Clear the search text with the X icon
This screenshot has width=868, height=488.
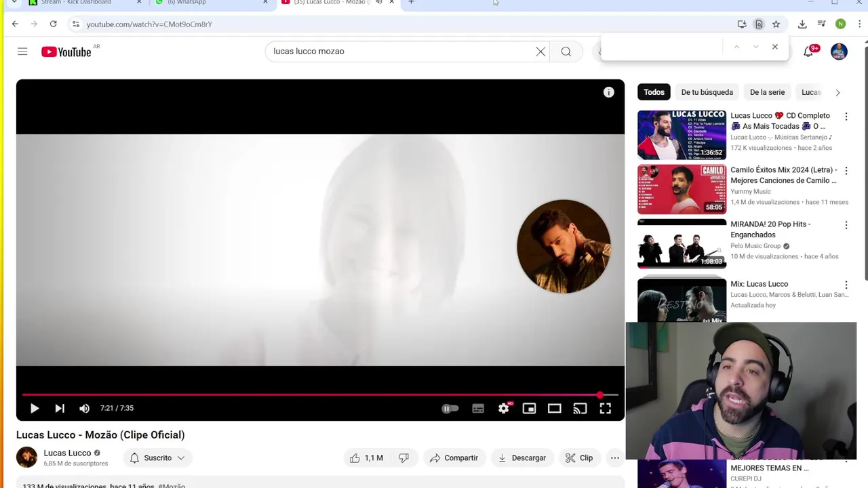[540, 52]
